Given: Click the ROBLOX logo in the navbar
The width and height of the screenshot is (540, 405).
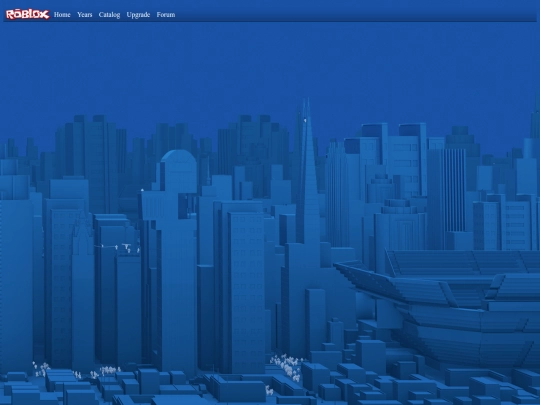Looking at the screenshot, I should (28, 14).
